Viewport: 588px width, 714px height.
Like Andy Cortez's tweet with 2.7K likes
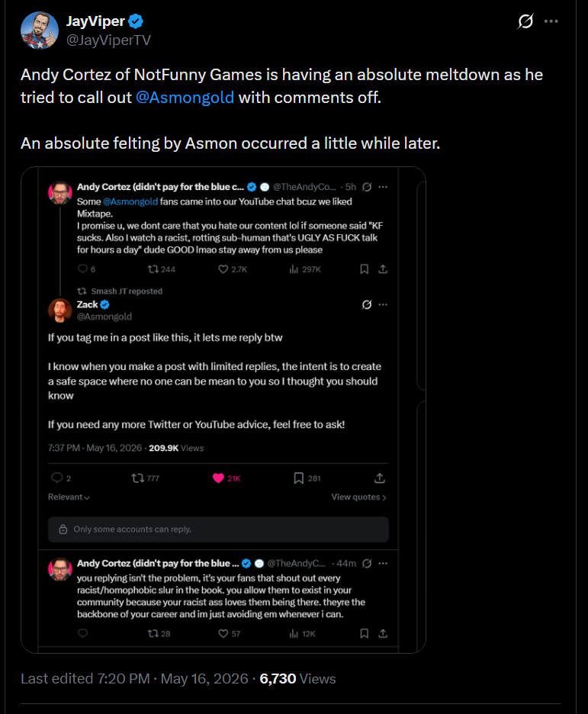(x=223, y=269)
